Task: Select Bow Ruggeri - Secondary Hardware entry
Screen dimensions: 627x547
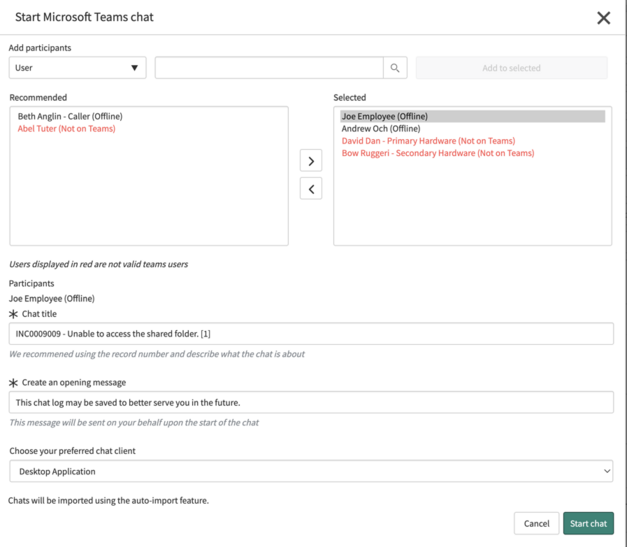Action: point(438,153)
